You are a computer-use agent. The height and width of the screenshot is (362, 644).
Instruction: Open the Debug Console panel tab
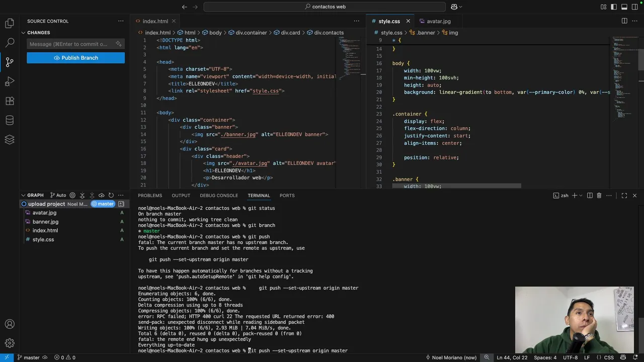[219, 196]
